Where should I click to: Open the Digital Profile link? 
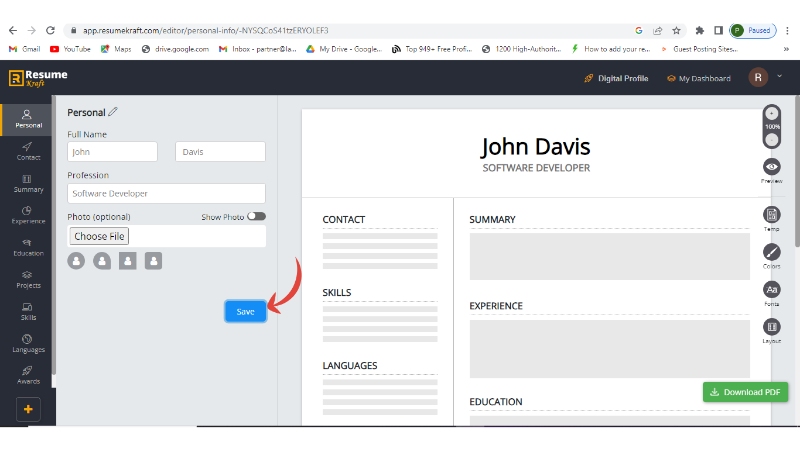616,78
